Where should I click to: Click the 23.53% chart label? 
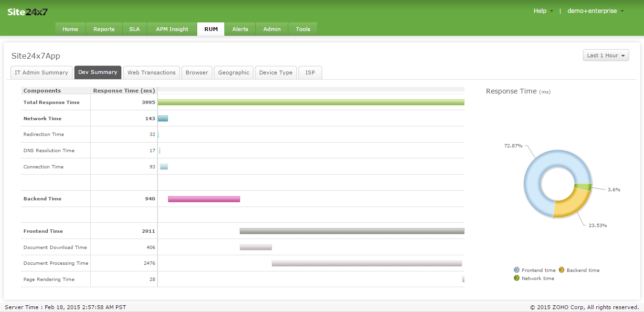598,225
